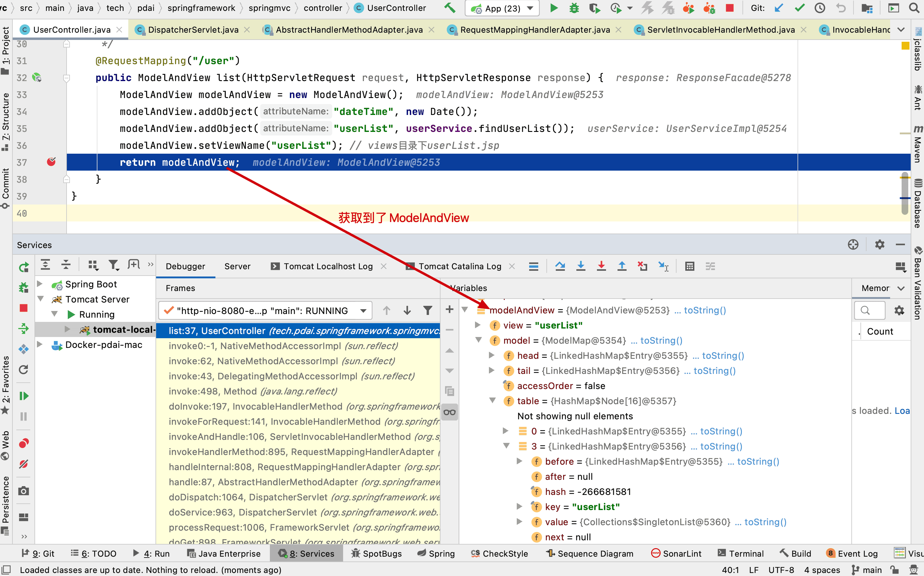Expand the Spring Boot services node
The image size is (924, 576).
coord(40,284)
